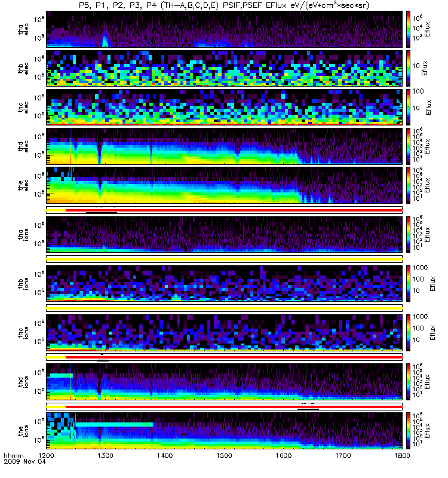
Task: Click the tha ions spectrogram panel
Action: coord(225,234)
